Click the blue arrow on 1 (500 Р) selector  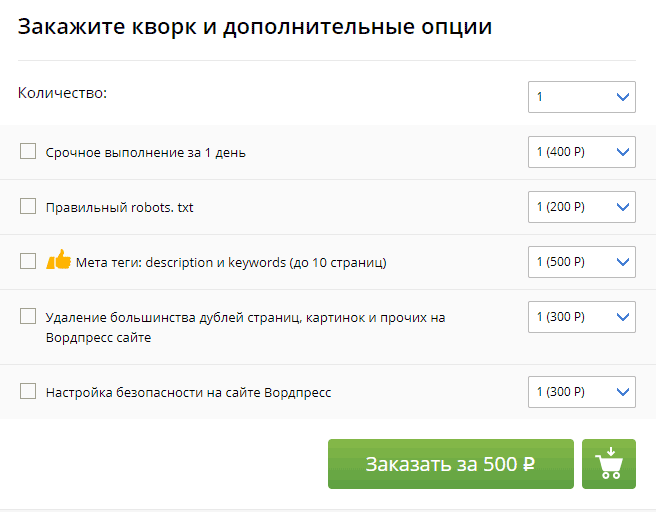tap(623, 262)
